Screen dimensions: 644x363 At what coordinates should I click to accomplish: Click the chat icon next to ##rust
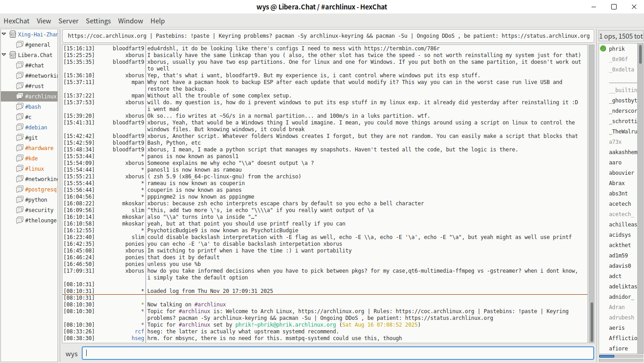tap(19, 86)
